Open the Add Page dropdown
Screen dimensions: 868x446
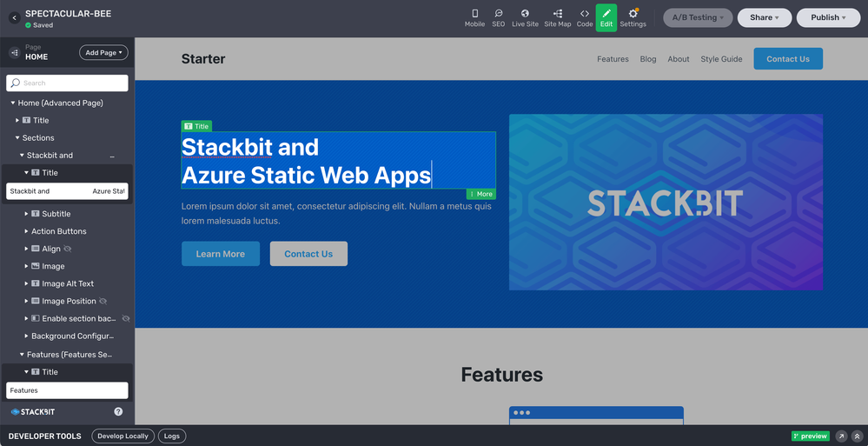(103, 53)
